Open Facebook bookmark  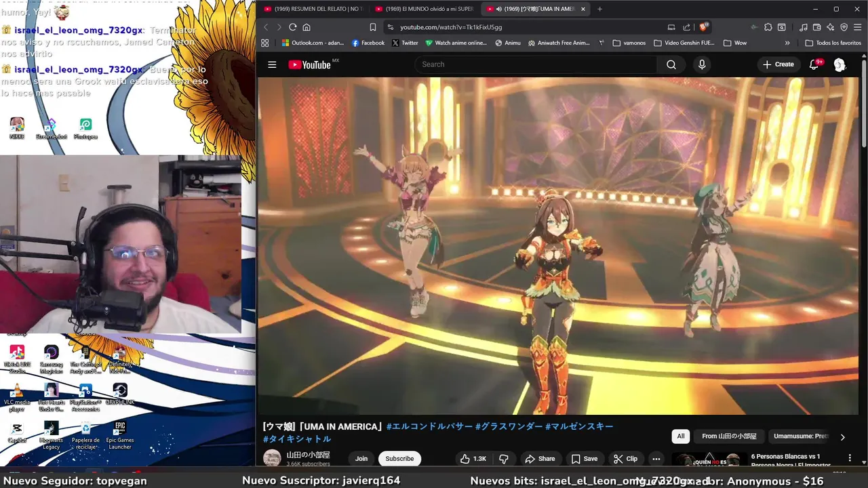pyautogui.click(x=368, y=43)
